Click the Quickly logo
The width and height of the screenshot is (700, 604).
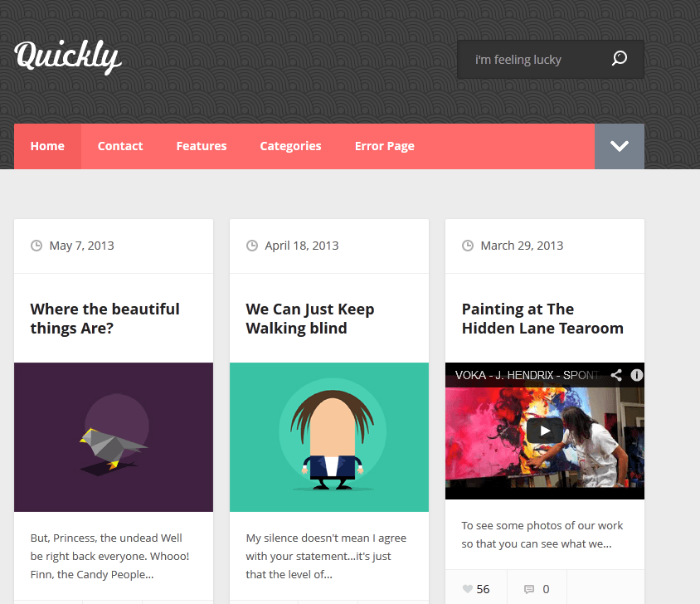click(68, 57)
